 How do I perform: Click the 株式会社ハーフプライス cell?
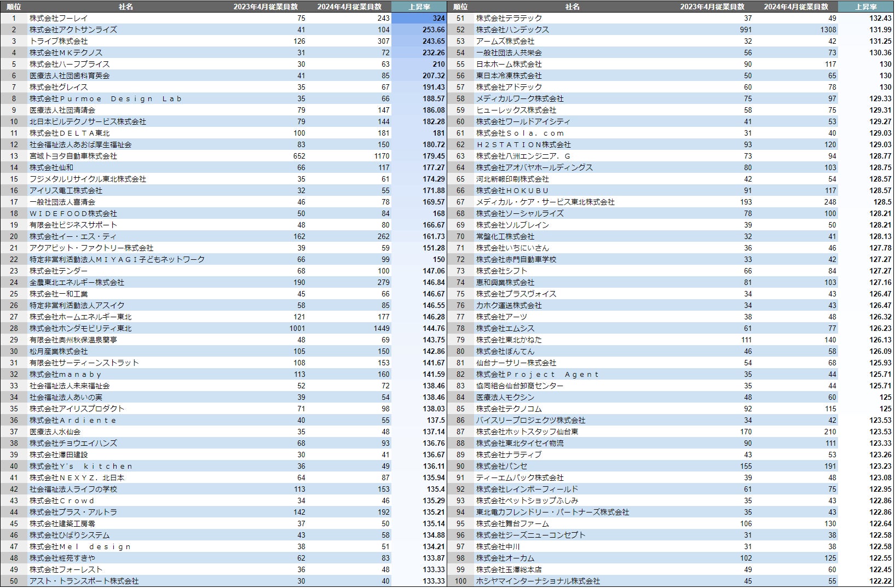pos(70,64)
